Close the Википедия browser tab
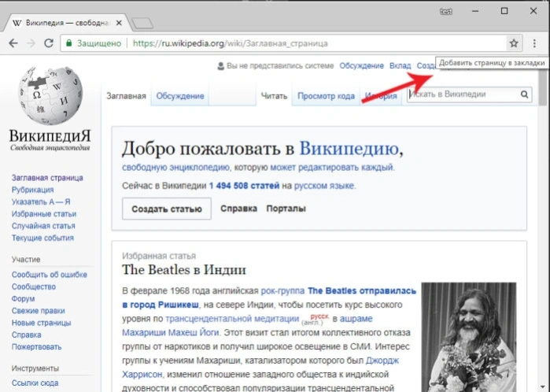Screen dimensions: 550x392 pyautogui.click(x=119, y=23)
